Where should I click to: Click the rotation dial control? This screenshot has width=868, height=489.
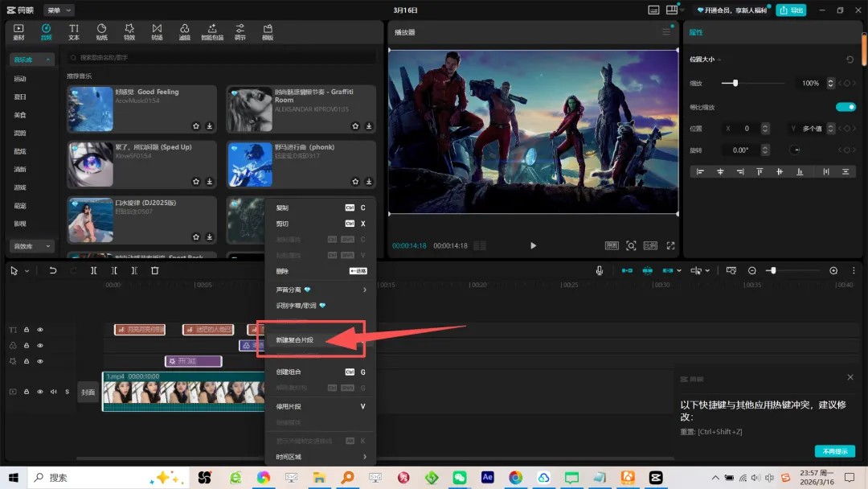click(794, 150)
